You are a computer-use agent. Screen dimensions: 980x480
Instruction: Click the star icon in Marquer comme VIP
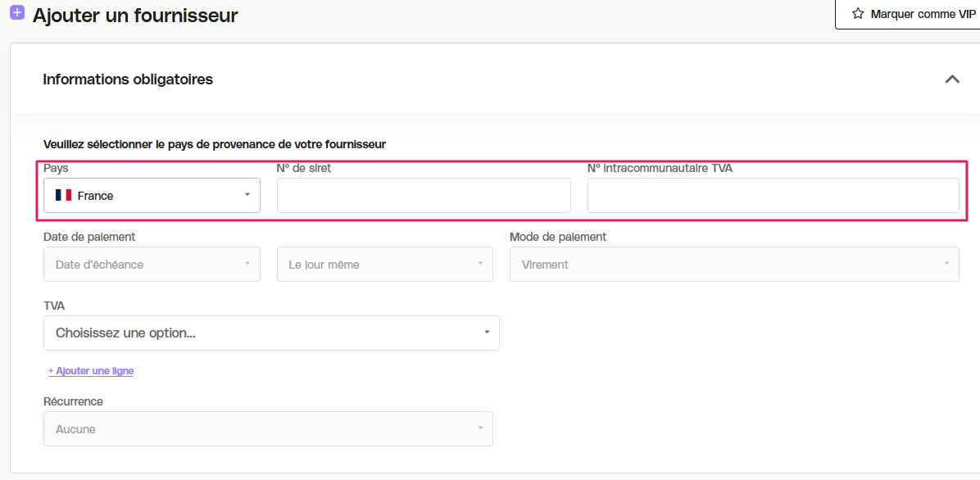click(x=858, y=14)
